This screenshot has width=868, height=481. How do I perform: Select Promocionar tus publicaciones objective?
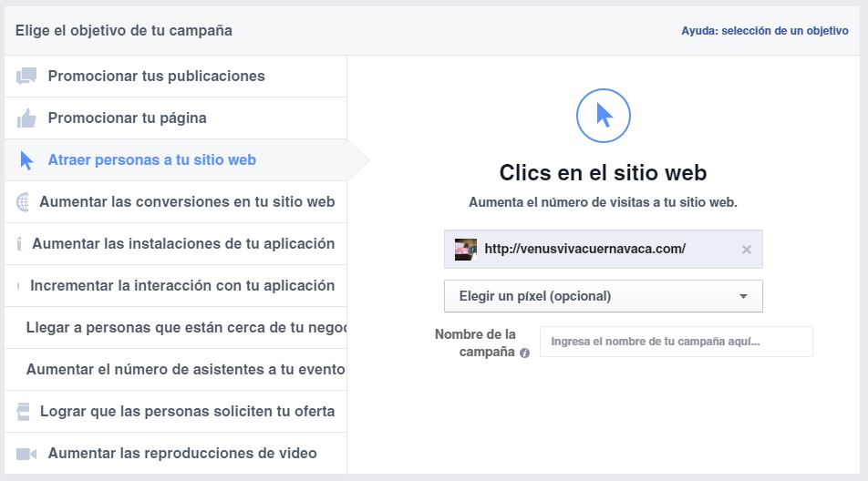coord(175,77)
